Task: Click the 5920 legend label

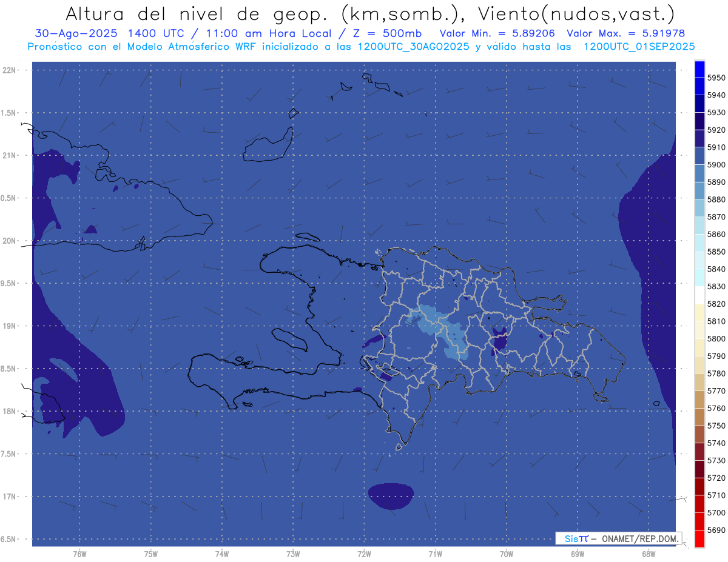Action: [x=716, y=130]
